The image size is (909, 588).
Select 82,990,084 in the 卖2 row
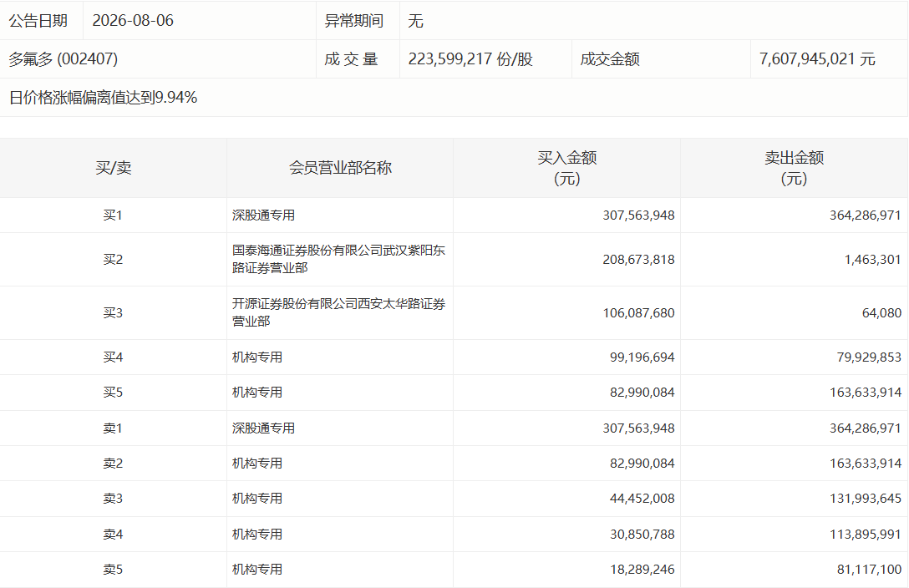coord(642,464)
